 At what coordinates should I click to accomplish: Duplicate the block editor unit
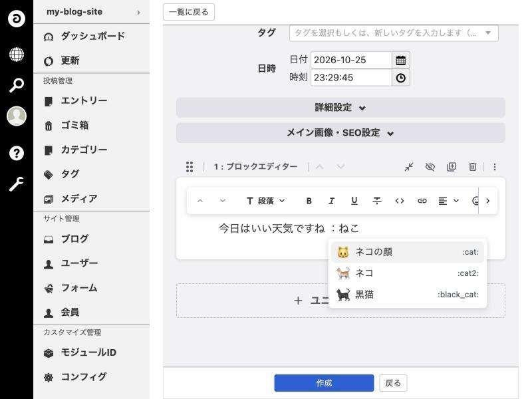click(x=452, y=167)
